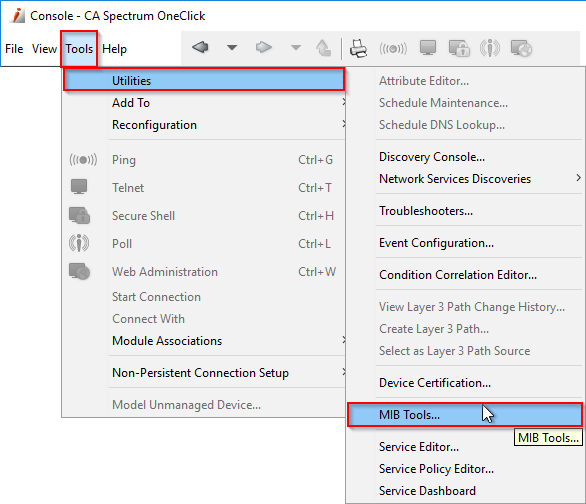The width and height of the screenshot is (586, 504).
Task: Open the Help menu
Action: (x=114, y=49)
